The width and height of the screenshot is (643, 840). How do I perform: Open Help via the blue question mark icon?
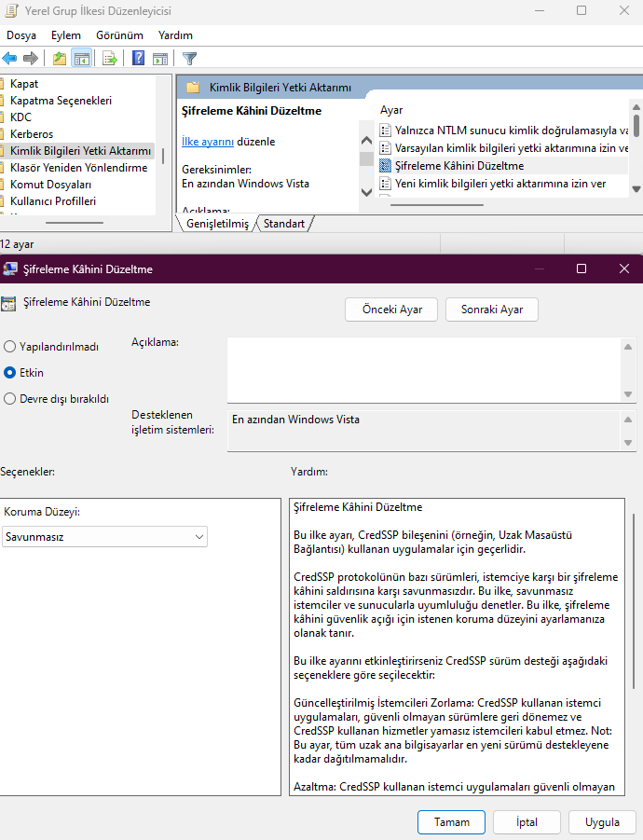[x=138, y=59]
